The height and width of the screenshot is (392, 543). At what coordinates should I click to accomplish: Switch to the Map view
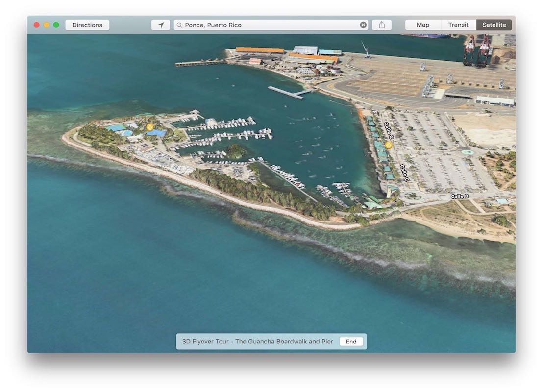point(422,25)
